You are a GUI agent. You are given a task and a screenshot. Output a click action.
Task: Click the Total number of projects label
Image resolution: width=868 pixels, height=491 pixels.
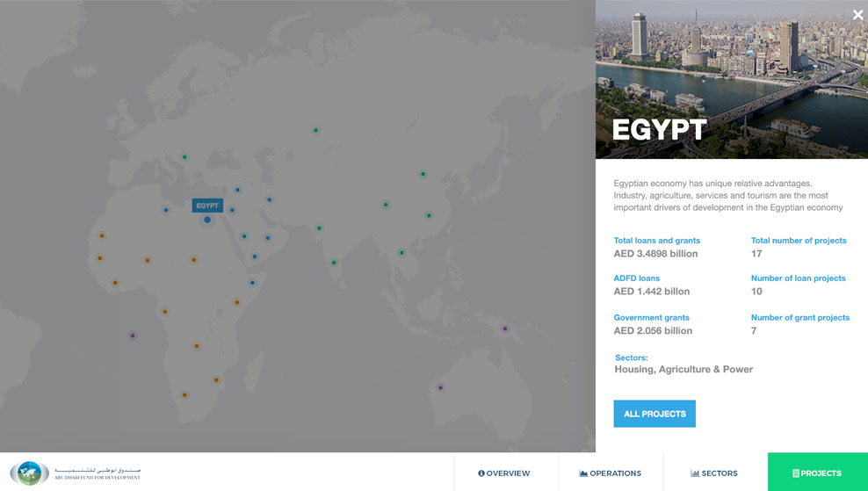pyautogui.click(x=799, y=241)
